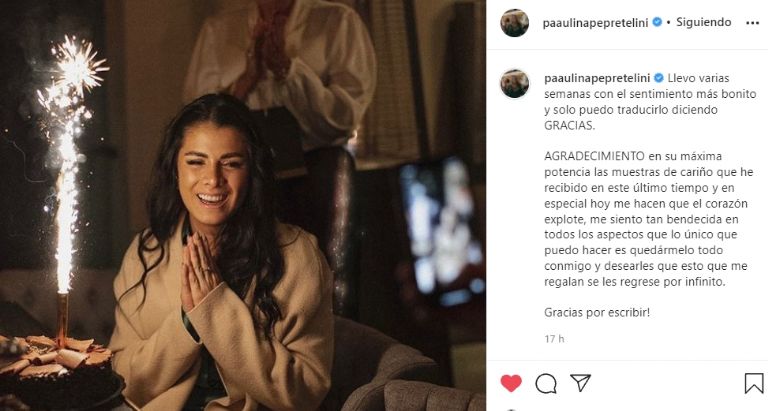The image size is (768, 411).
Task: Click the 'Gracias por escribir!' caption line
Action: coord(597,313)
